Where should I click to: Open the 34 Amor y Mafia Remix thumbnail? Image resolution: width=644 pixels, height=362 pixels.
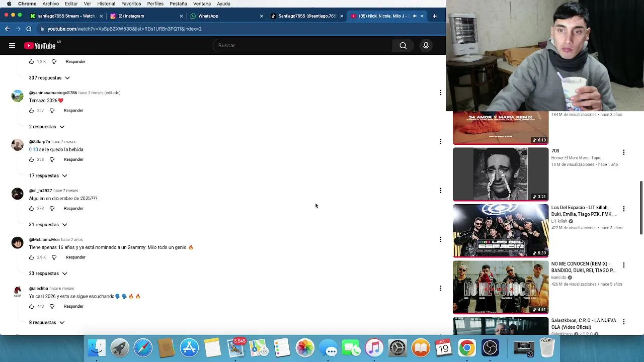click(x=501, y=128)
